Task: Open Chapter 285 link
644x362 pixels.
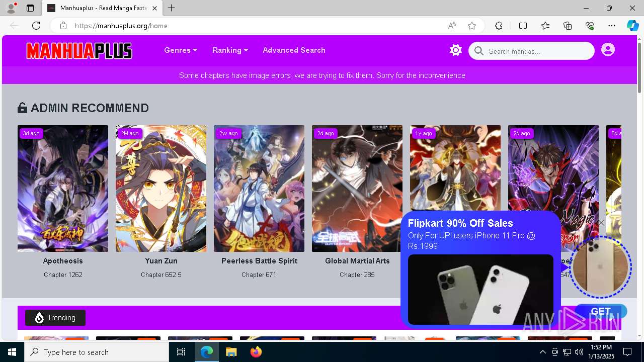Action: click(x=357, y=275)
